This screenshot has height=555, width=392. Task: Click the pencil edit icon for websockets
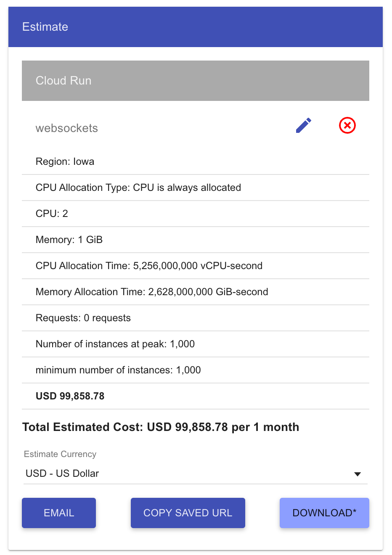click(303, 125)
